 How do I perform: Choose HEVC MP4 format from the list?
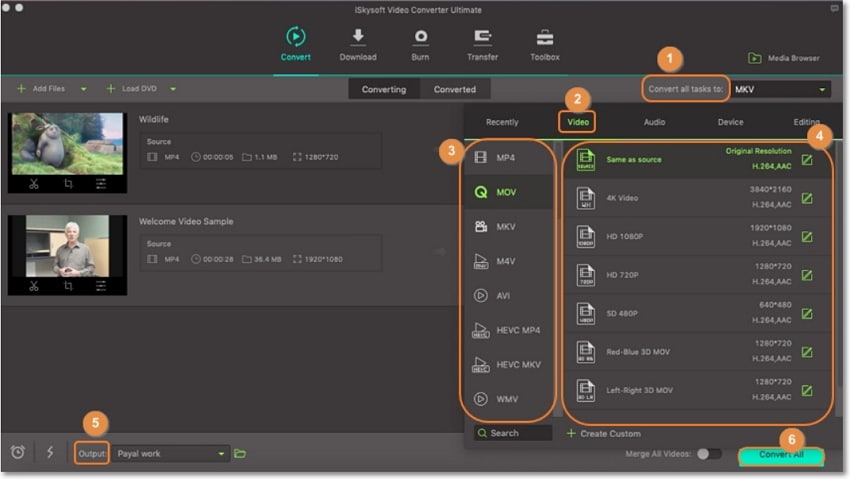click(x=508, y=330)
